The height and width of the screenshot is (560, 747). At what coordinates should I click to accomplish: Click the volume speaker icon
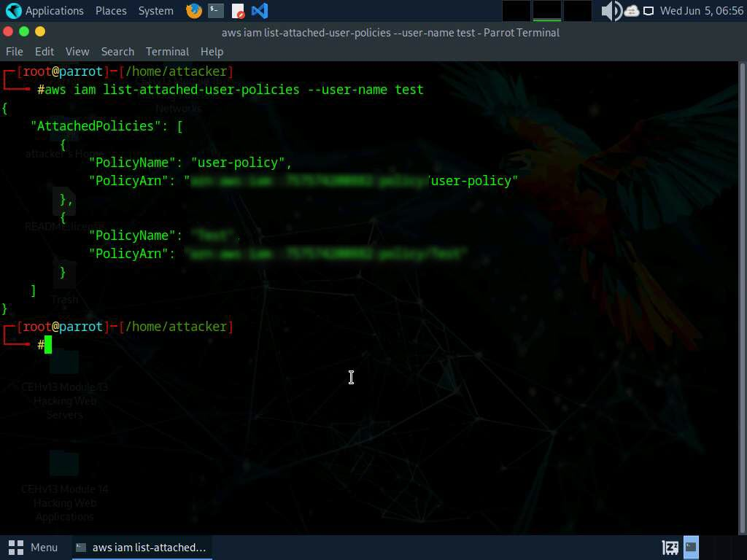point(611,11)
